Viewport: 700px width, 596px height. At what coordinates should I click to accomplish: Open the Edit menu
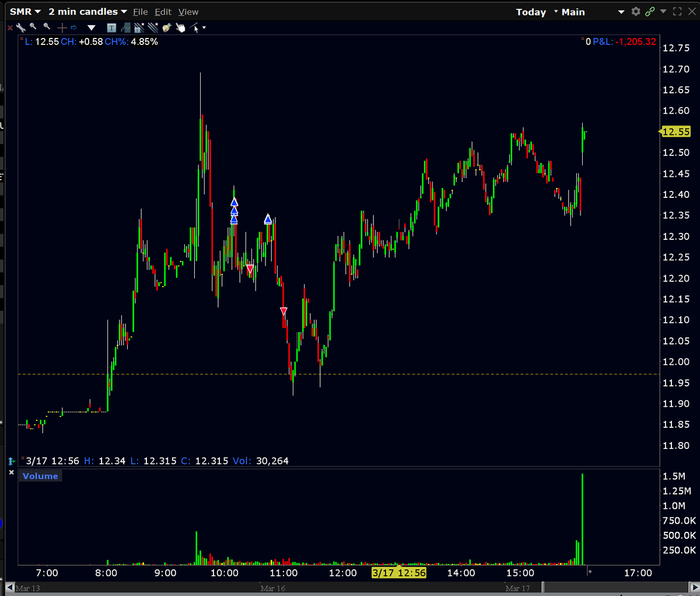pyautogui.click(x=163, y=12)
